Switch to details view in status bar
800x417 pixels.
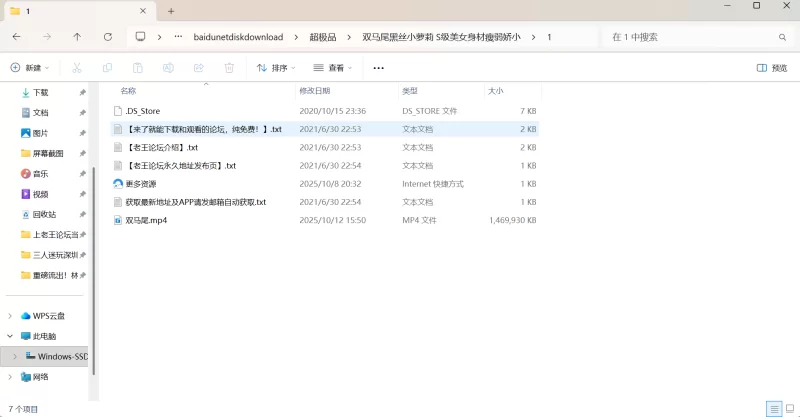click(x=773, y=409)
